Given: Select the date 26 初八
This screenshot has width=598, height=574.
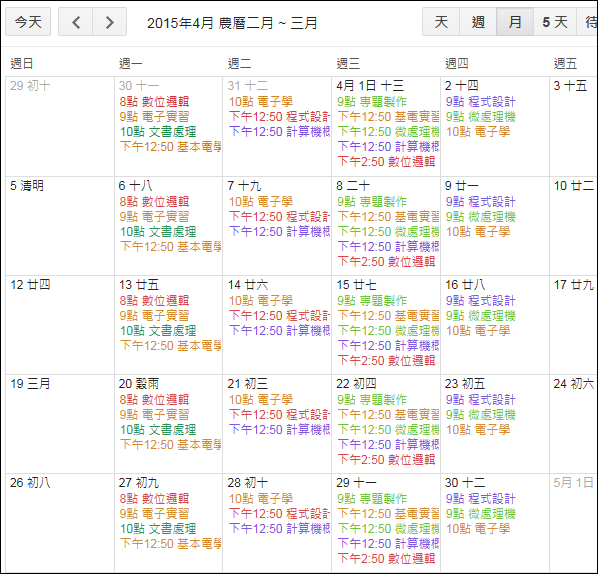Looking at the screenshot, I should (x=30, y=483).
